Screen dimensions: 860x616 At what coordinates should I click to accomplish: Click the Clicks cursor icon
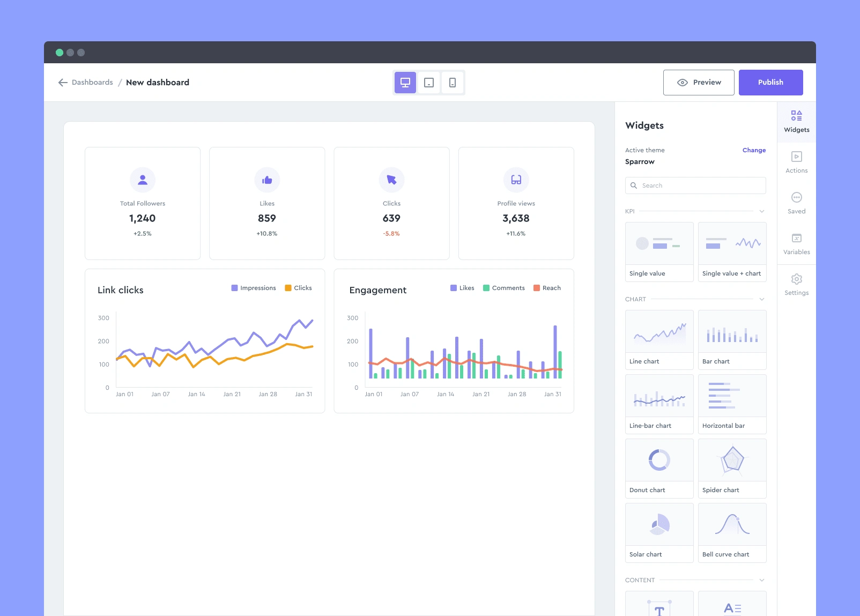pyautogui.click(x=392, y=180)
